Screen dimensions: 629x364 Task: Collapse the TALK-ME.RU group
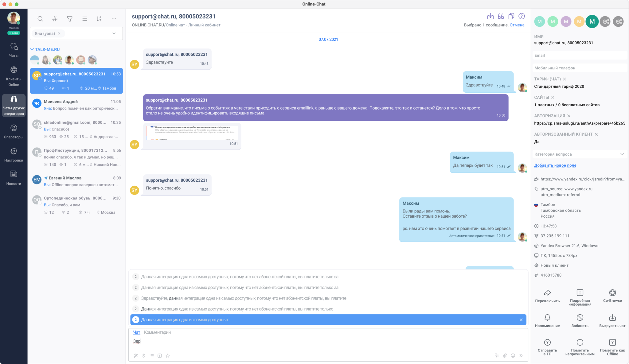click(32, 49)
